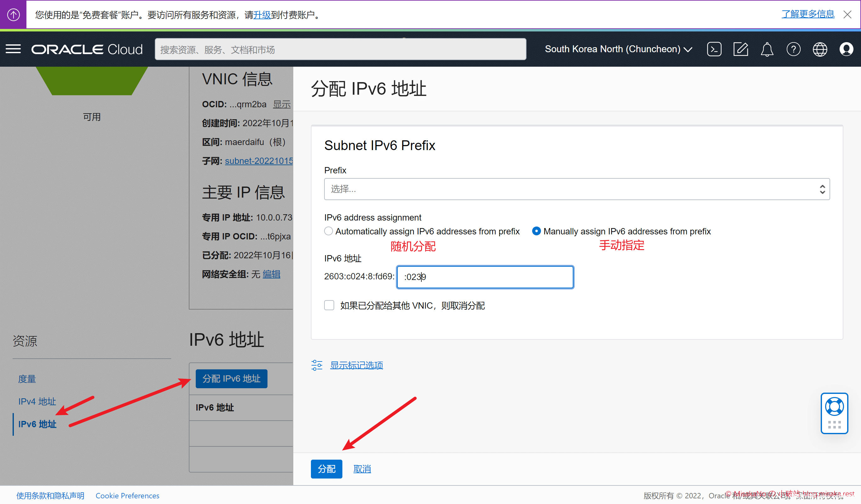Expand the show tagging options link
The width and height of the screenshot is (861, 504).
point(356,365)
